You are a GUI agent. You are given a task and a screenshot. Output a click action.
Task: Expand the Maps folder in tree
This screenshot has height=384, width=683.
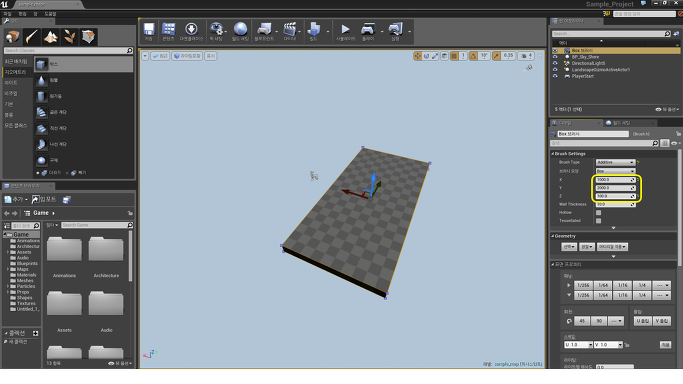tap(7, 269)
